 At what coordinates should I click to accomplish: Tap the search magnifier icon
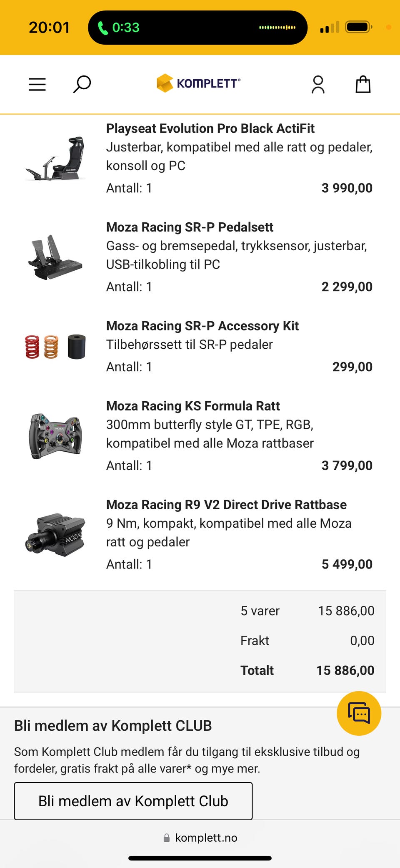tap(82, 84)
